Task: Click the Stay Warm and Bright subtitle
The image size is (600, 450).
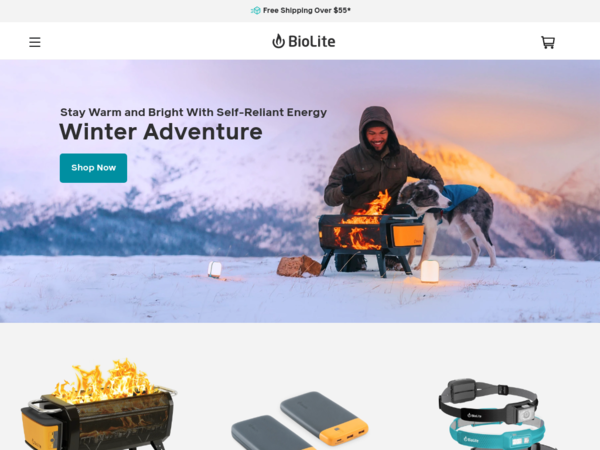Action: [x=194, y=112]
